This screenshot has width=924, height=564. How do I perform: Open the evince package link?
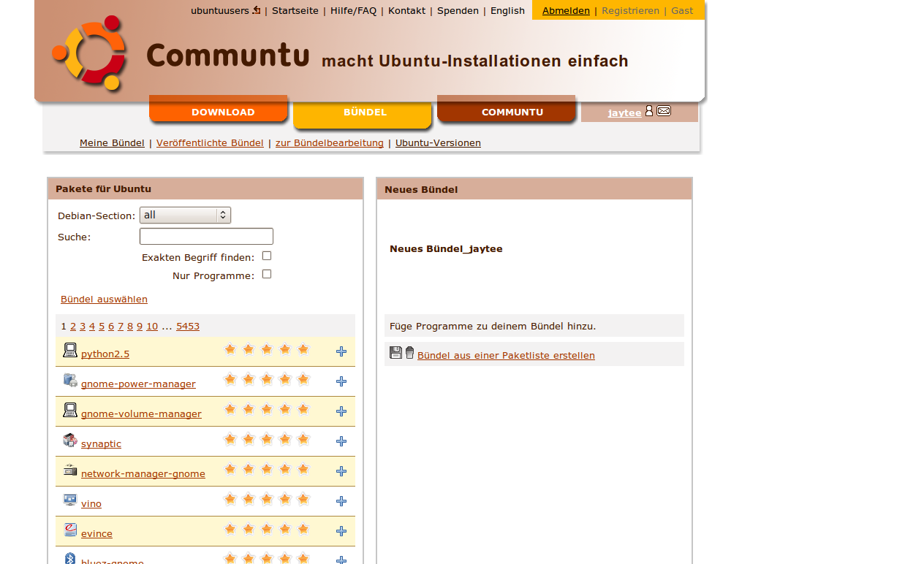96,533
